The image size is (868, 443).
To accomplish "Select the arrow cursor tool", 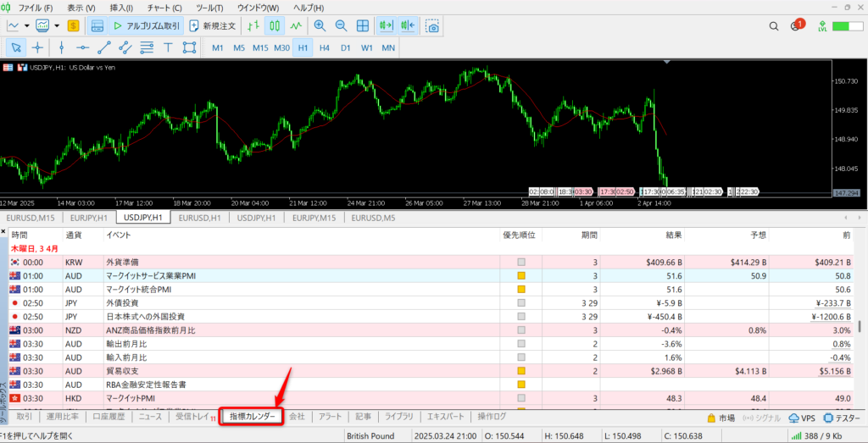I will [17, 47].
